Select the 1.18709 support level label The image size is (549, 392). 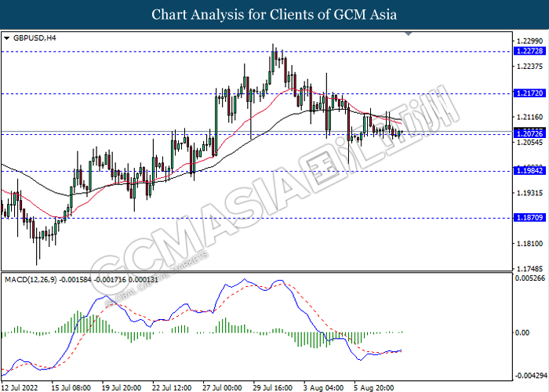click(529, 218)
